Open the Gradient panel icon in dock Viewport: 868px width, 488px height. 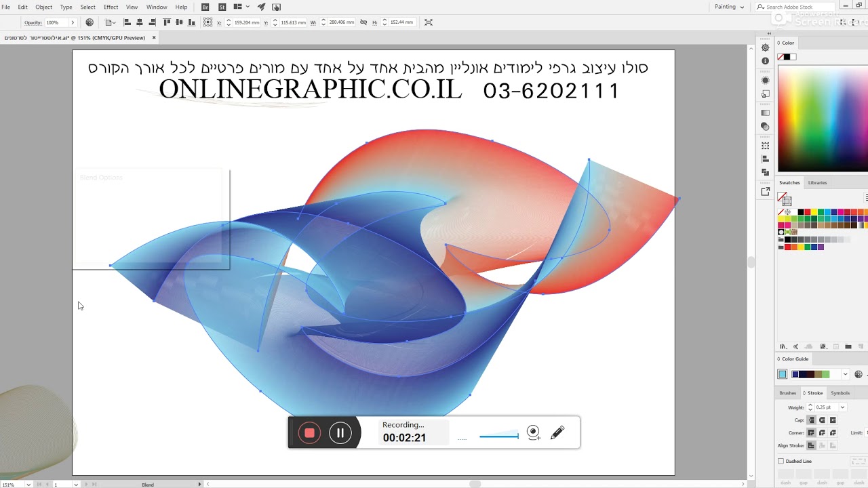click(766, 113)
